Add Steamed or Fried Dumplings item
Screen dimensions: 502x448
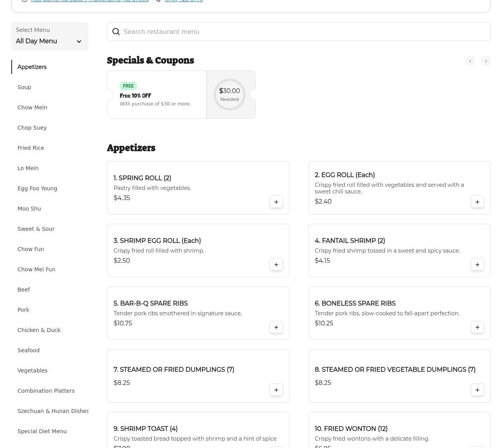tap(276, 390)
